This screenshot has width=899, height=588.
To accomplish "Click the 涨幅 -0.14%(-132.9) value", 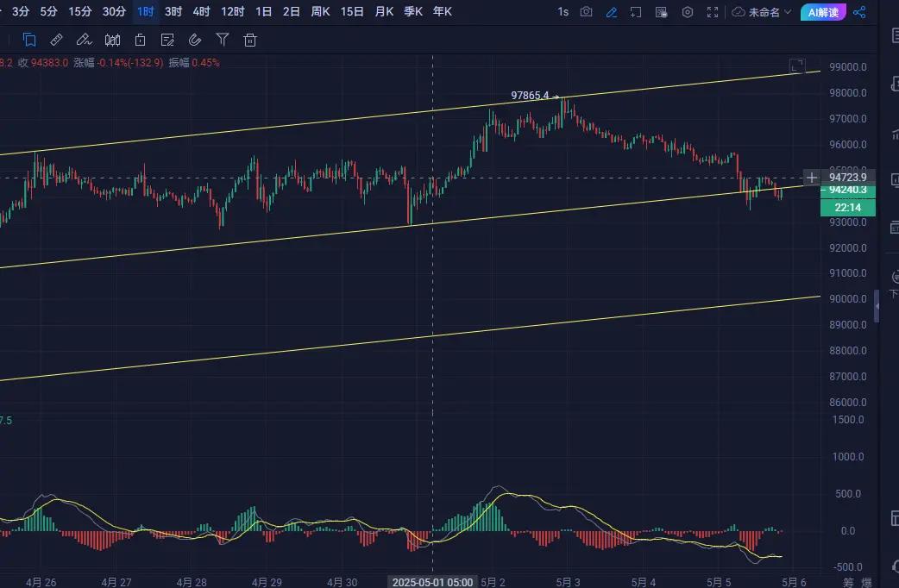I will coord(118,63).
